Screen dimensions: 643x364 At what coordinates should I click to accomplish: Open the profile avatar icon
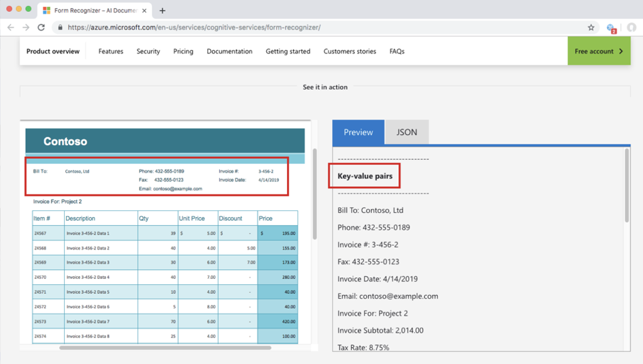point(632,28)
